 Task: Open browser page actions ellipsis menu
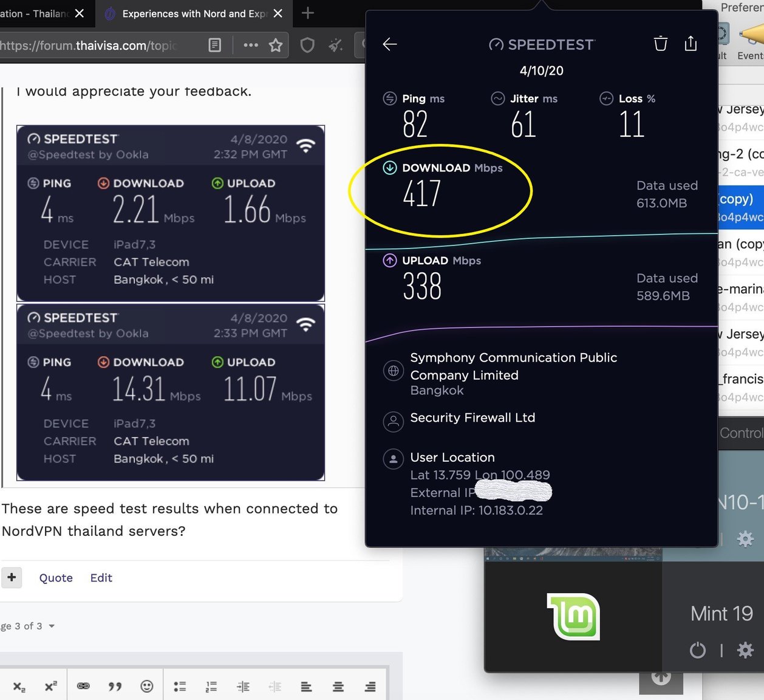pyautogui.click(x=250, y=44)
